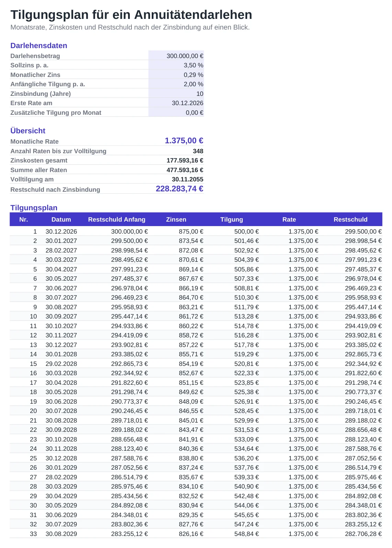392x548 pixels.
Task: Click the Zinsen cell 866,19 €
Action: pos(191,288)
